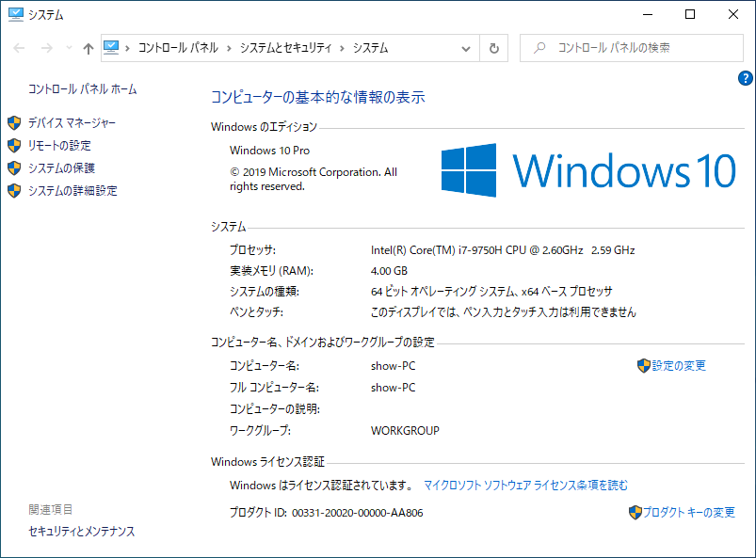Click shield icon beside システムの保護
The width and height of the screenshot is (756, 558).
(x=14, y=168)
